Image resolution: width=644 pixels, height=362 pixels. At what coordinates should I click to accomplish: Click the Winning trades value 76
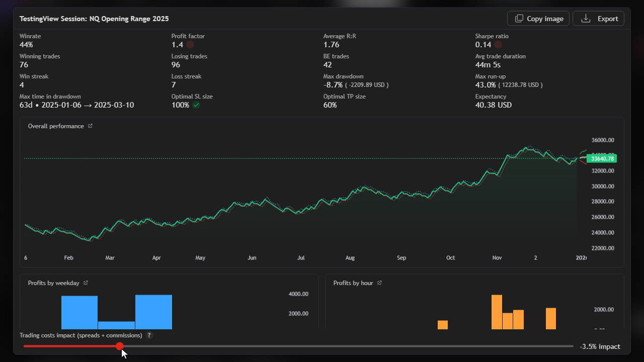pos(24,65)
